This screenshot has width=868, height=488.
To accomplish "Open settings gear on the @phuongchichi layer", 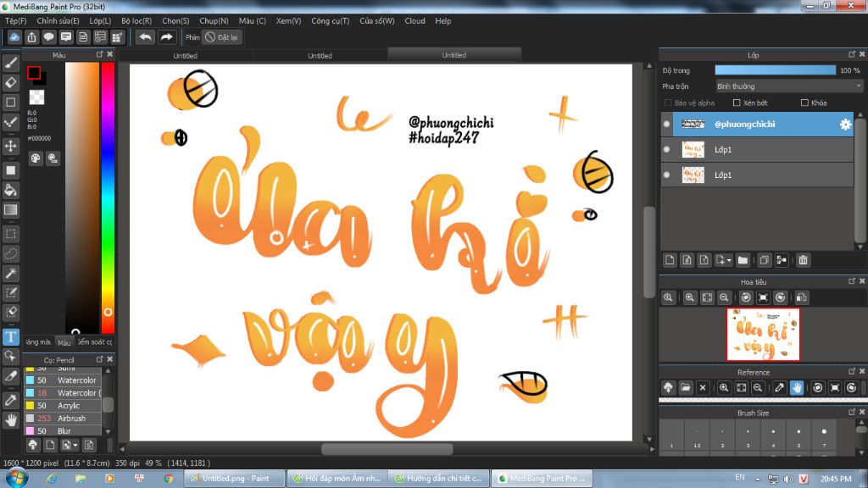I will point(845,125).
